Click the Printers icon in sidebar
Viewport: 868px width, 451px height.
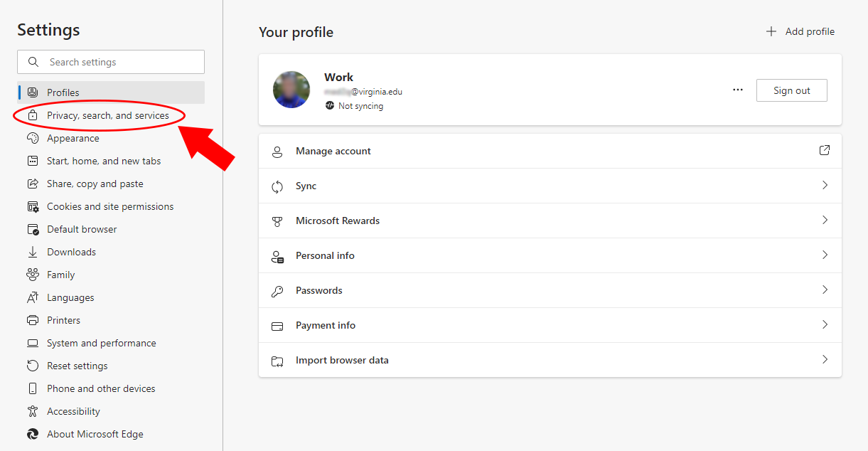(x=32, y=320)
